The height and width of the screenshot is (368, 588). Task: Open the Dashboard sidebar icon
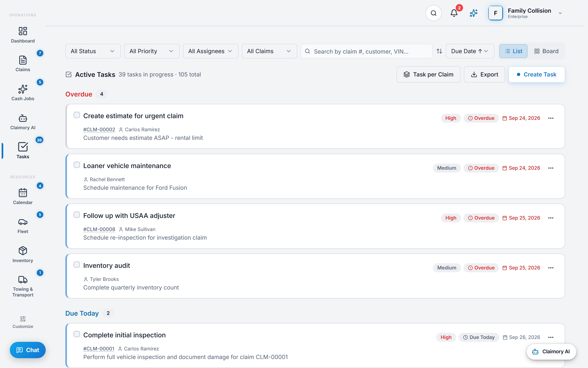click(23, 35)
